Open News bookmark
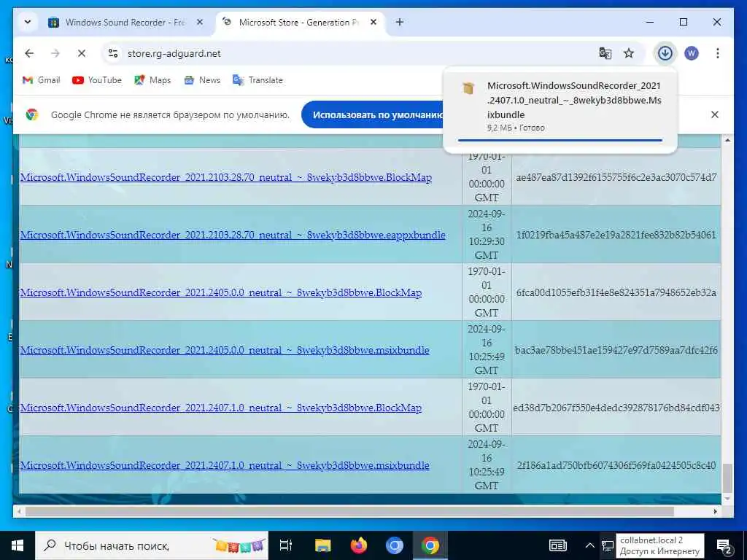Viewport: 747px width, 560px height. click(203, 80)
